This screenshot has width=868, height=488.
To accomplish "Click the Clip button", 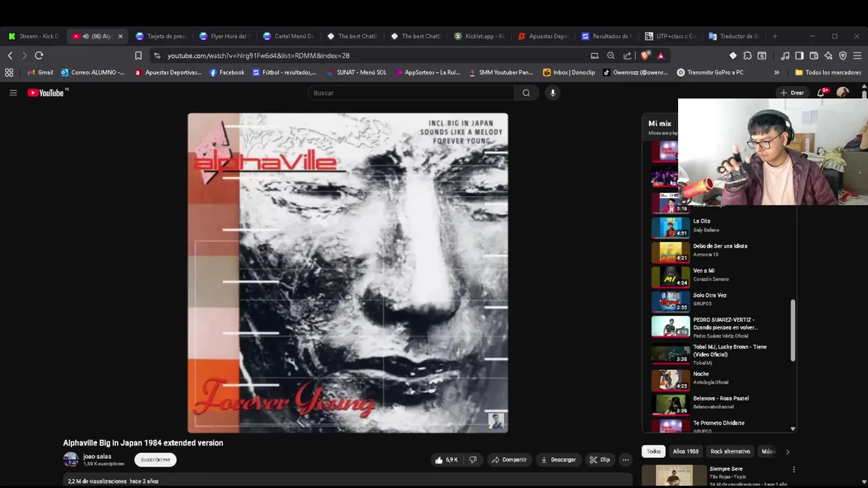I will point(599,460).
